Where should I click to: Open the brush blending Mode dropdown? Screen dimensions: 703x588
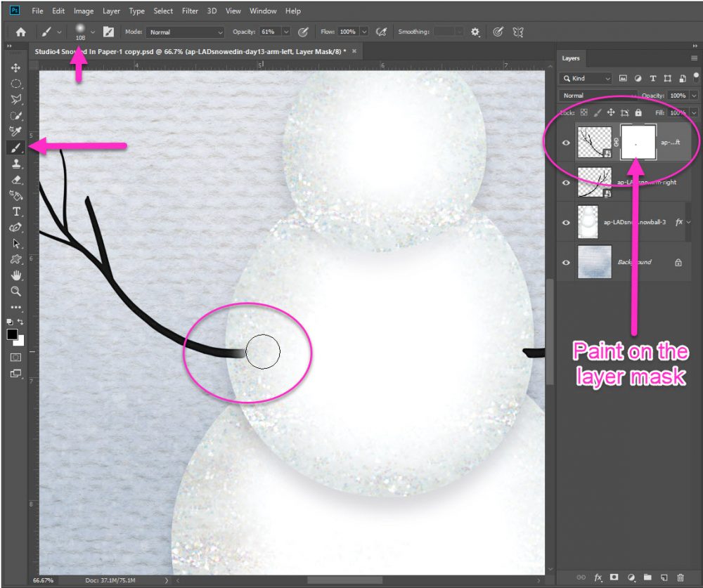pos(185,32)
